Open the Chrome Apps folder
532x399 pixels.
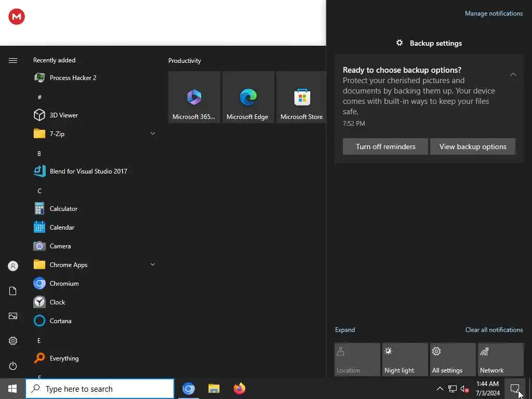95,264
